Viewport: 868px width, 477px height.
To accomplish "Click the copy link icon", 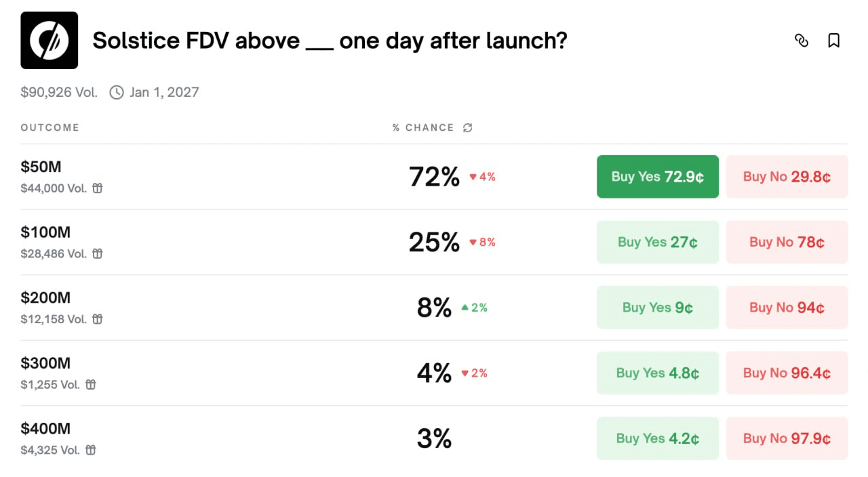I will 802,41.
